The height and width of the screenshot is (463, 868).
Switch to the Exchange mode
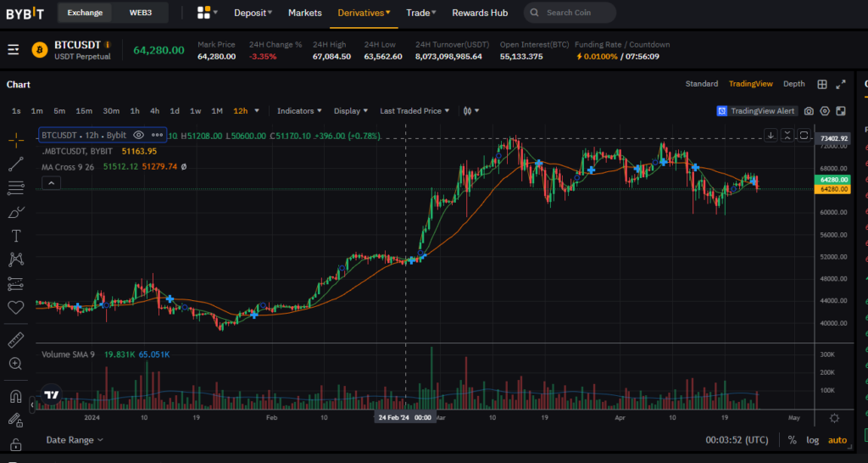pos(85,13)
